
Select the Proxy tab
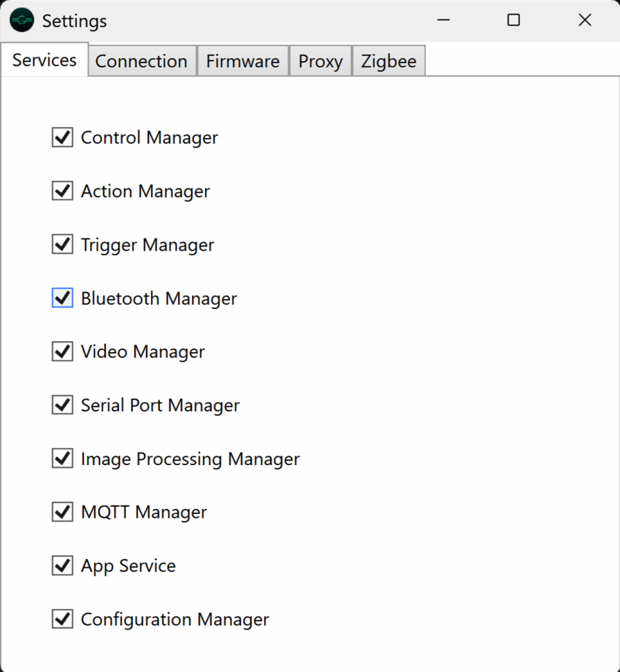320,61
